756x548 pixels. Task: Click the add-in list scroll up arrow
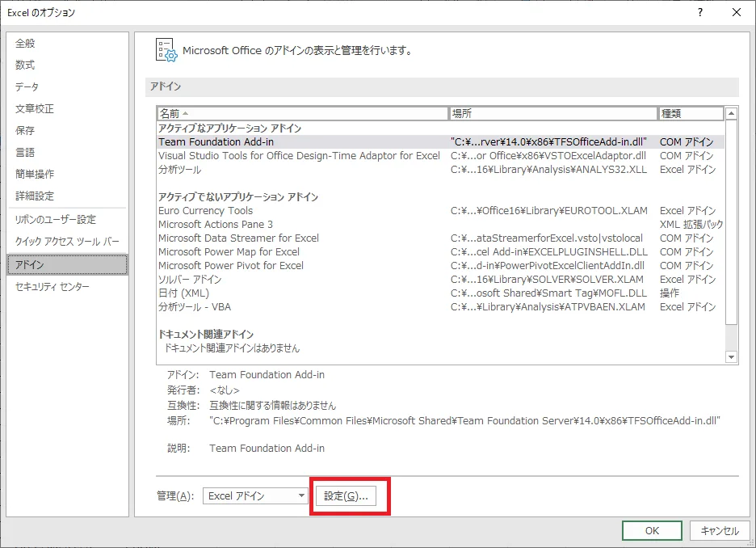click(732, 114)
